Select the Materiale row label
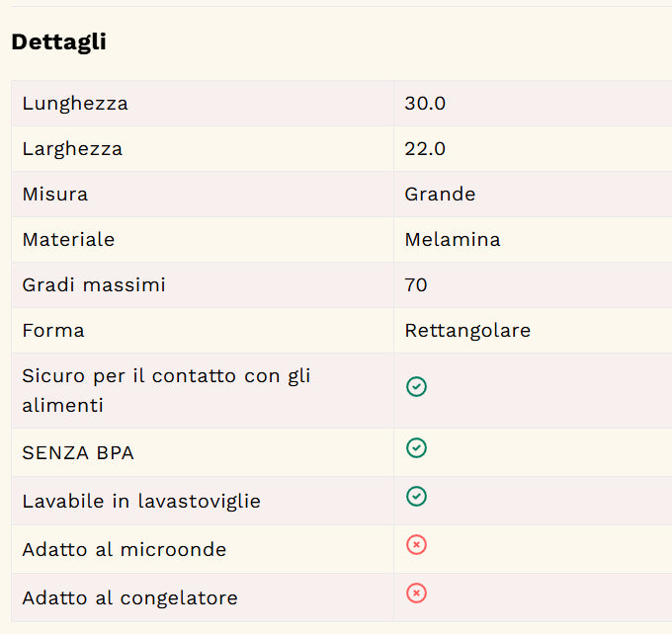This screenshot has width=672, height=634. tap(68, 240)
